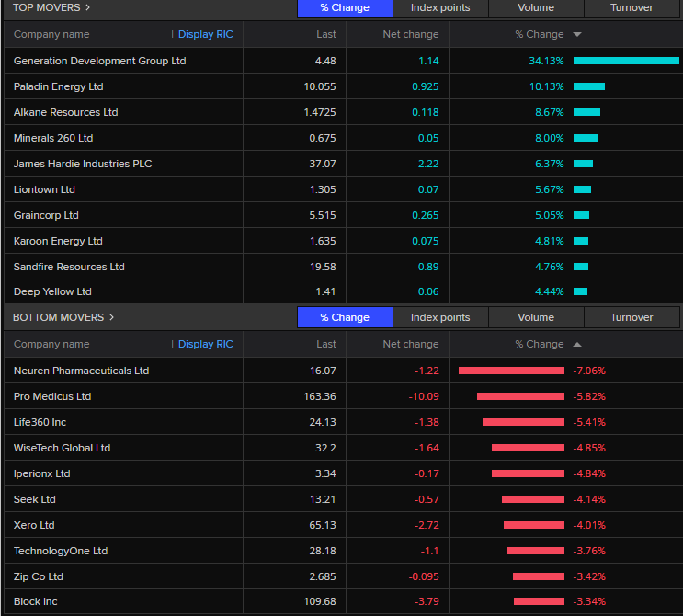Click the Last column header in Bottom Movers
Viewport: 683px width, 616px height.
coord(326,344)
